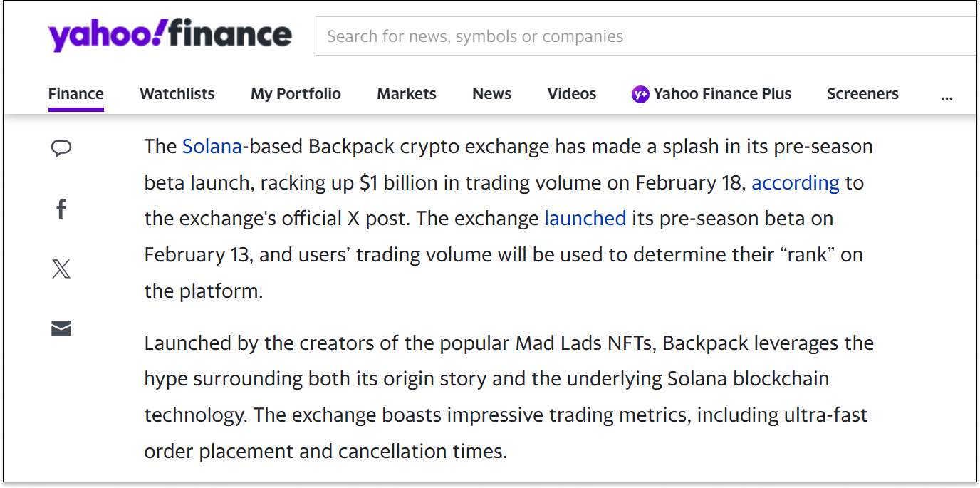Click the paragraph mentioning Mad Lads NFTs
The height and width of the screenshot is (488, 980).
tap(509, 397)
